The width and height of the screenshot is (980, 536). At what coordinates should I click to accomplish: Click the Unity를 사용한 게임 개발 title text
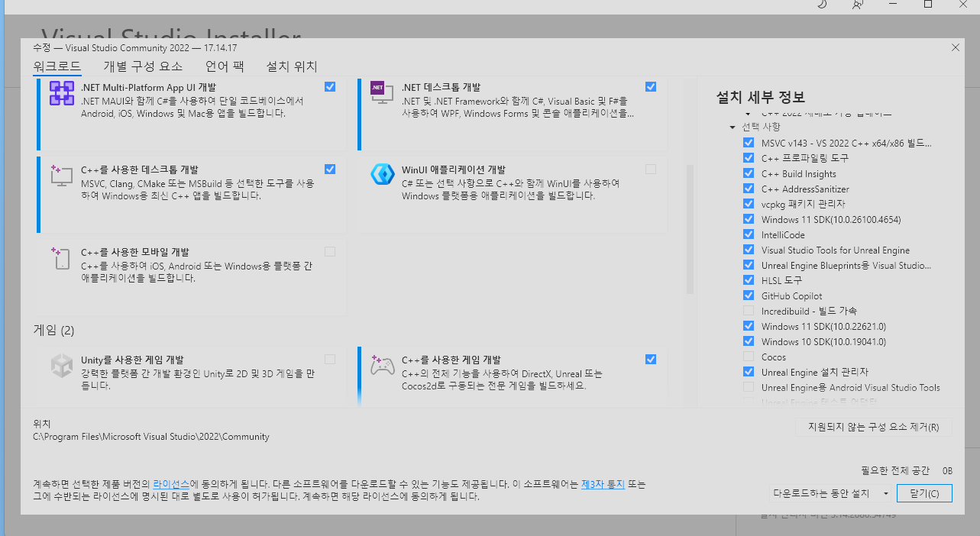132,360
